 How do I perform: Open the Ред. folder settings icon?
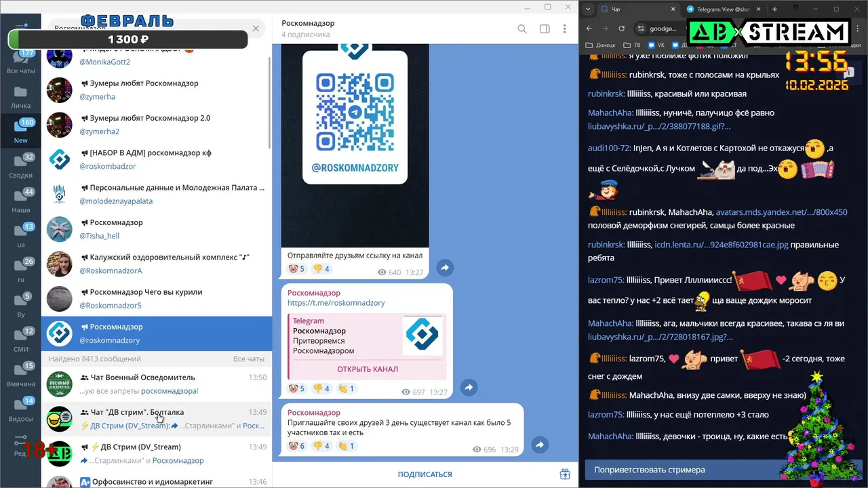(x=20, y=445)
